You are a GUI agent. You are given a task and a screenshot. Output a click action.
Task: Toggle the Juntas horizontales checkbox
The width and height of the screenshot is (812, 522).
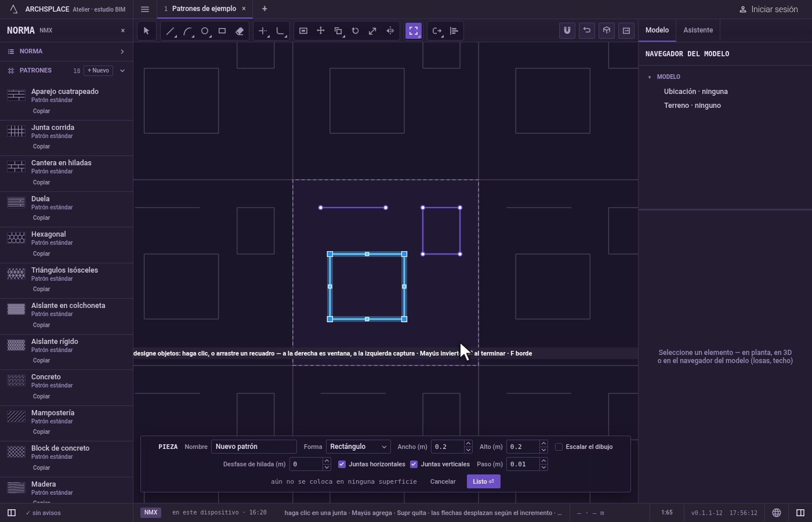tap(342, 464)
